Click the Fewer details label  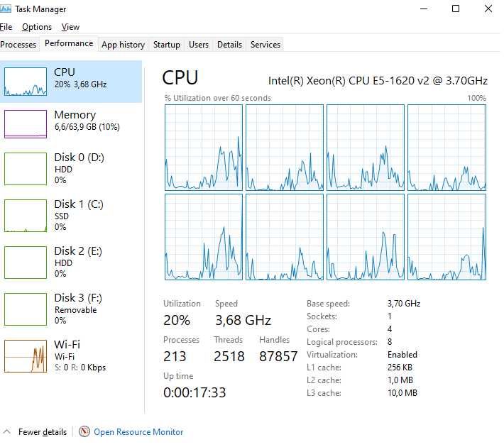point(43,432)
